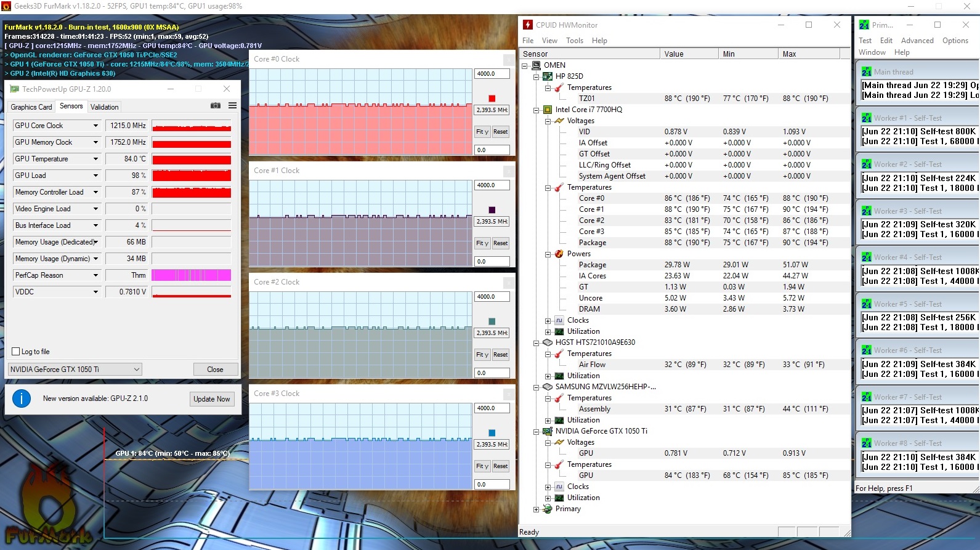Screen dimensions: 980x550
Task: Open the Prime95 Test menu
Action: pyautogui.click(x=865, y=41)
